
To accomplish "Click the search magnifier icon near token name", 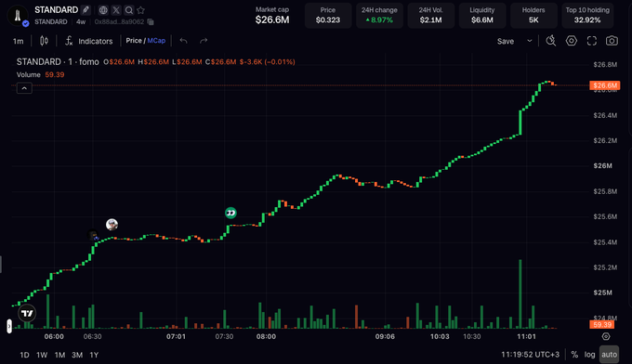I will pyautogui.click(x=129, y=10).
